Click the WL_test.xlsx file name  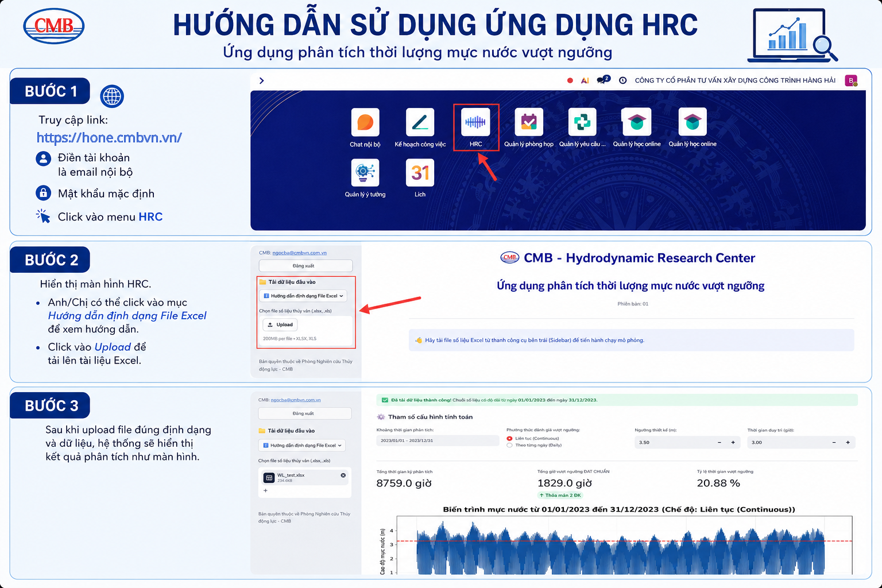(x=291, y=475)
